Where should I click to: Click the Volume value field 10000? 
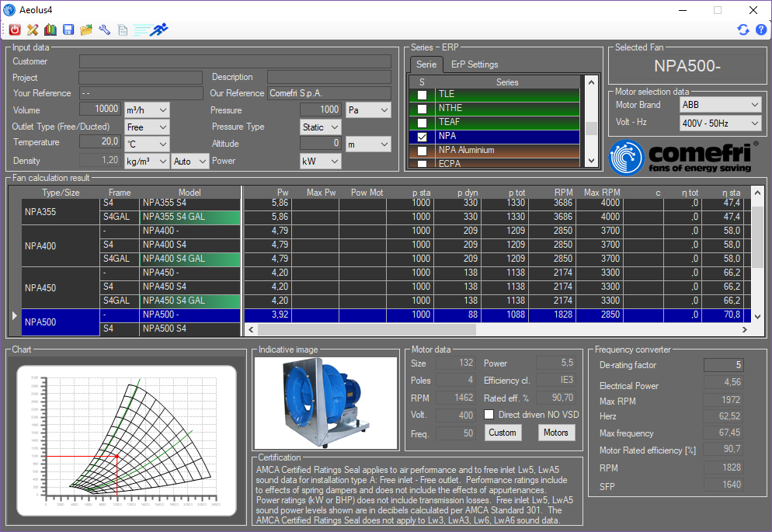[x=100, y=109]
